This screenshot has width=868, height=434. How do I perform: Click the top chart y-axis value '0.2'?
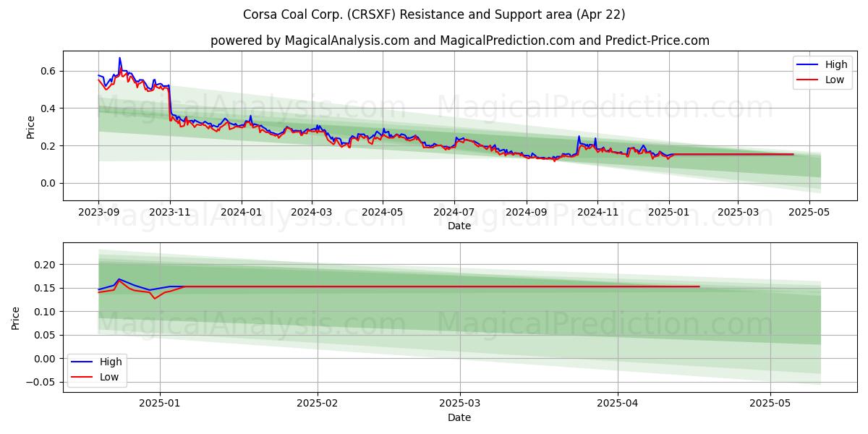coord(48,146)
